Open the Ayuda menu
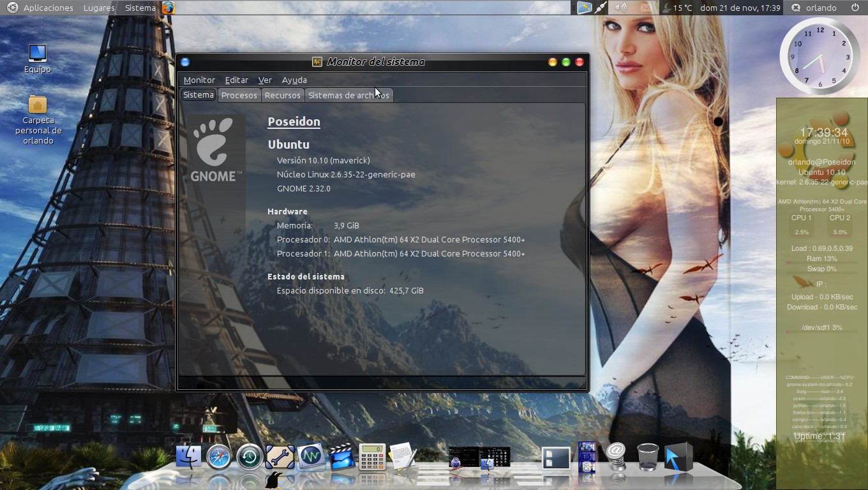The image size is (868, 490). tap(294, 80)
